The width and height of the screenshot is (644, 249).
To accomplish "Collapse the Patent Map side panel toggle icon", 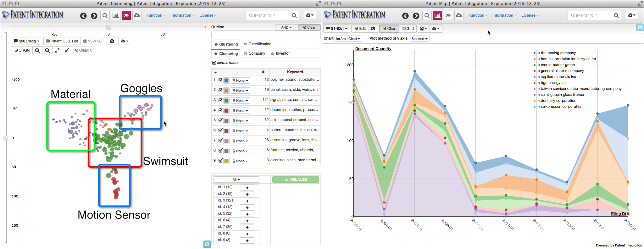I will point(640,28).
